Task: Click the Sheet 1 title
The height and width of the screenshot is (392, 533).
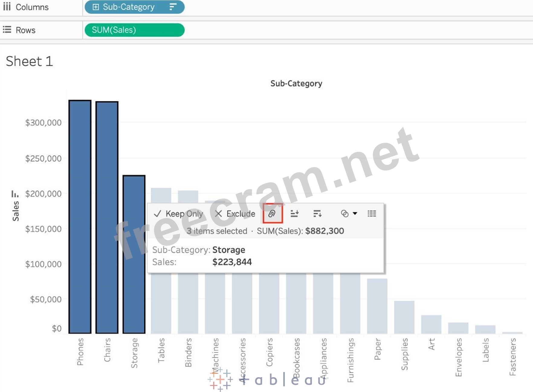Action: [29, 61]
